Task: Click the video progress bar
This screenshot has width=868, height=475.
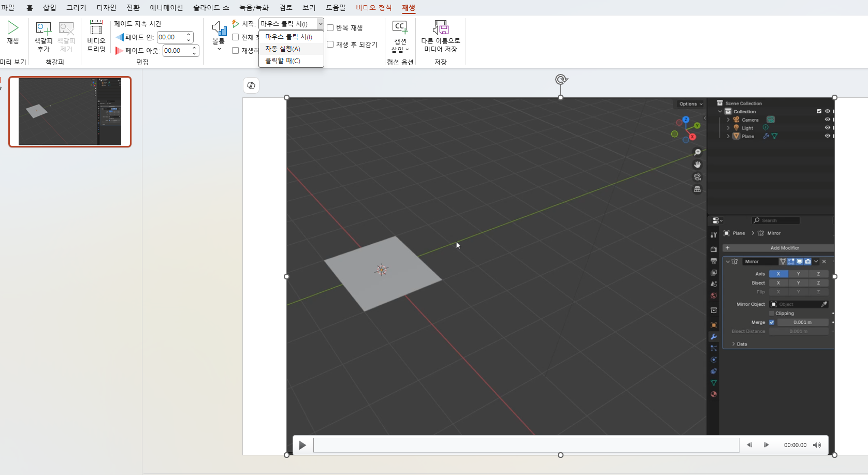Action: pyautogui.click(x=526, y=445)
